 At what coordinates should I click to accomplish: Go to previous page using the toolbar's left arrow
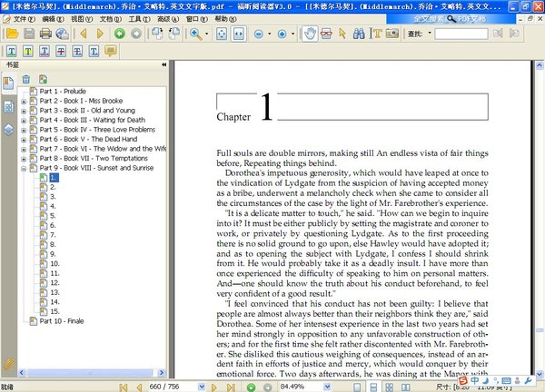pos(84,34)
